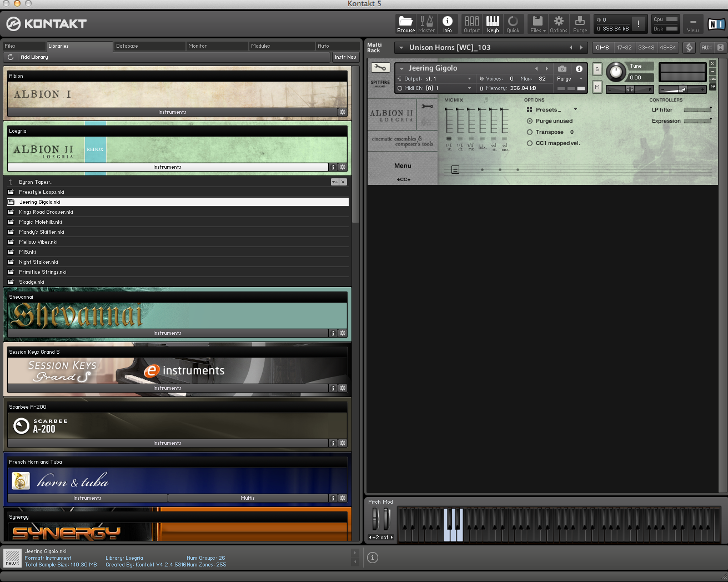Show Session Keys Grand S info icon
This screenshot has width=728, height=582.
coord(333,388)
